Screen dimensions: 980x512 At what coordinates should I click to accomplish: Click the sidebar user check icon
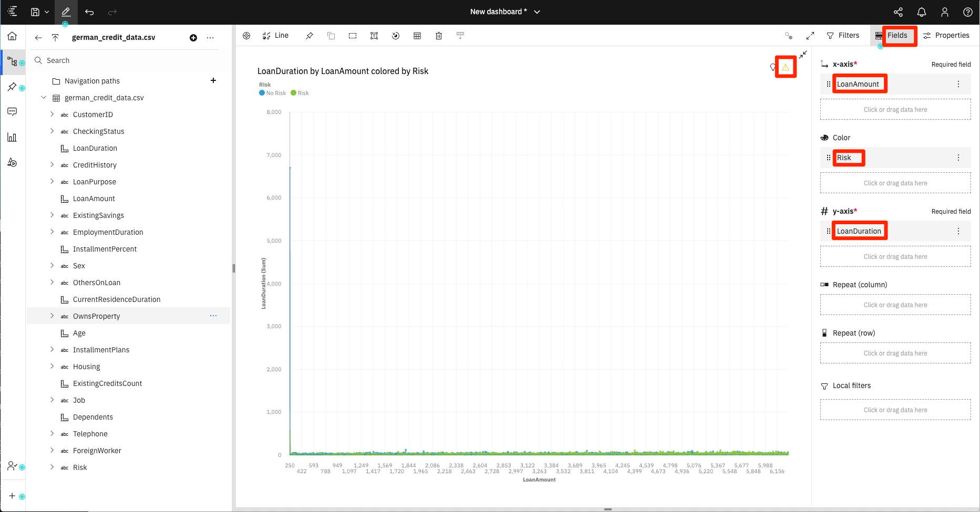[x=12, y=466]
